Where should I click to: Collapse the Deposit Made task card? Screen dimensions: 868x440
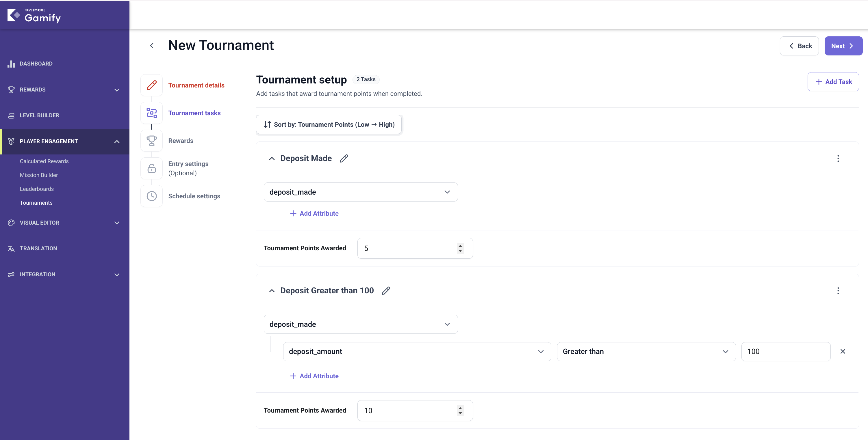point(272,159)
